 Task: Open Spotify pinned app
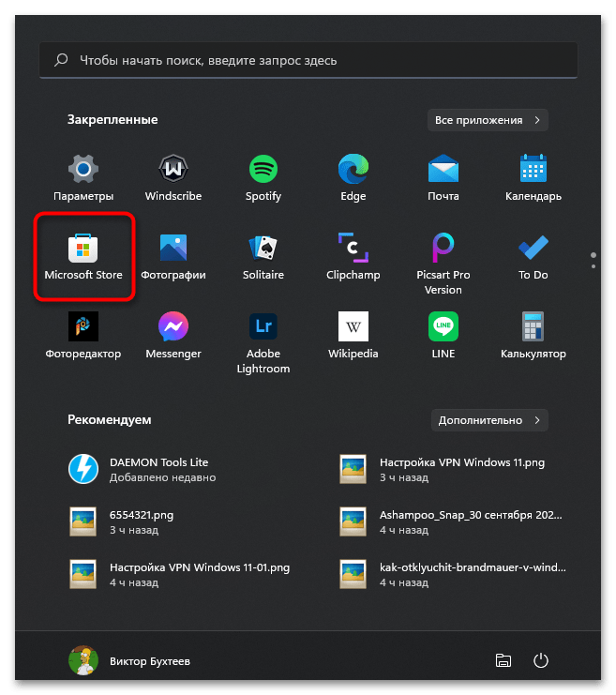[263, 177]
